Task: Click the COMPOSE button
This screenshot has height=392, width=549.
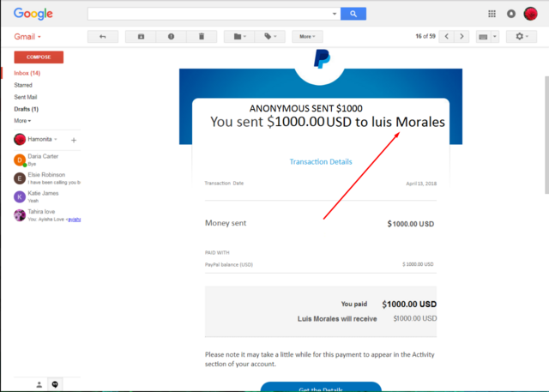Action: pyautogui.click(x=39, y=57)
